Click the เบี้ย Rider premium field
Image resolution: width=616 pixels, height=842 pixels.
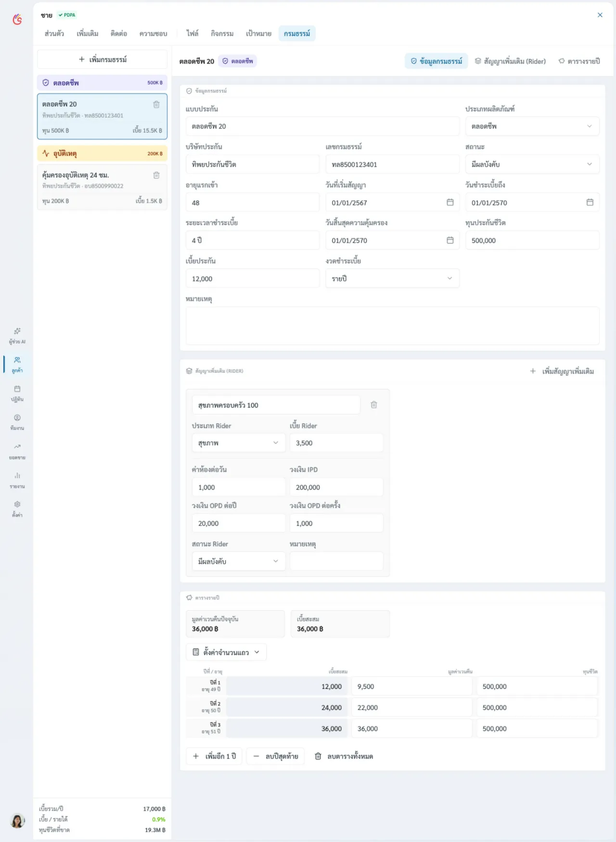pos(336,443)
